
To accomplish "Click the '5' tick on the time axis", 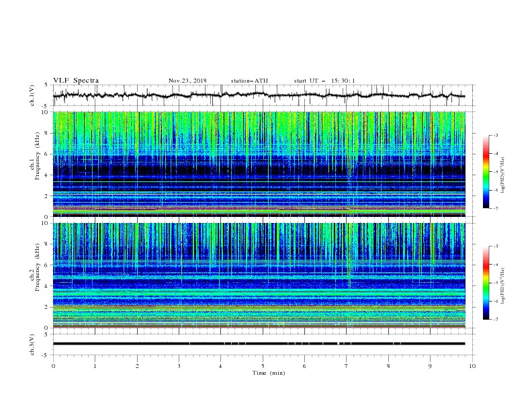I will click(263, 366).
